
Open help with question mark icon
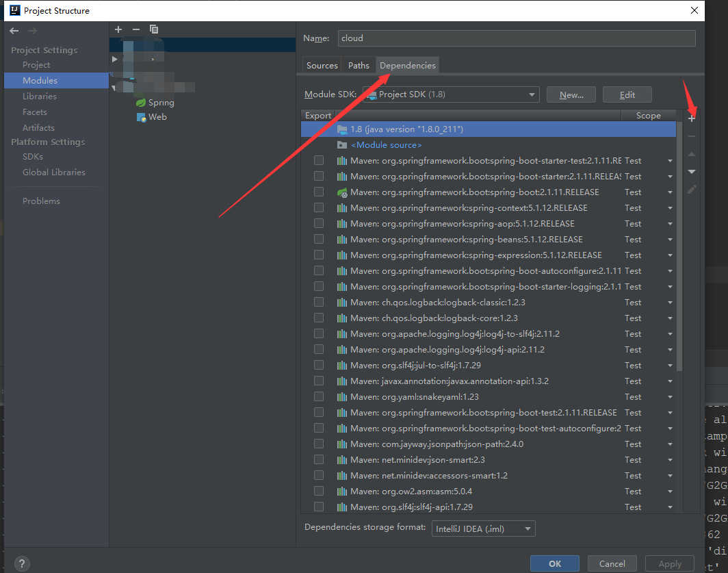tap(22, 563)
